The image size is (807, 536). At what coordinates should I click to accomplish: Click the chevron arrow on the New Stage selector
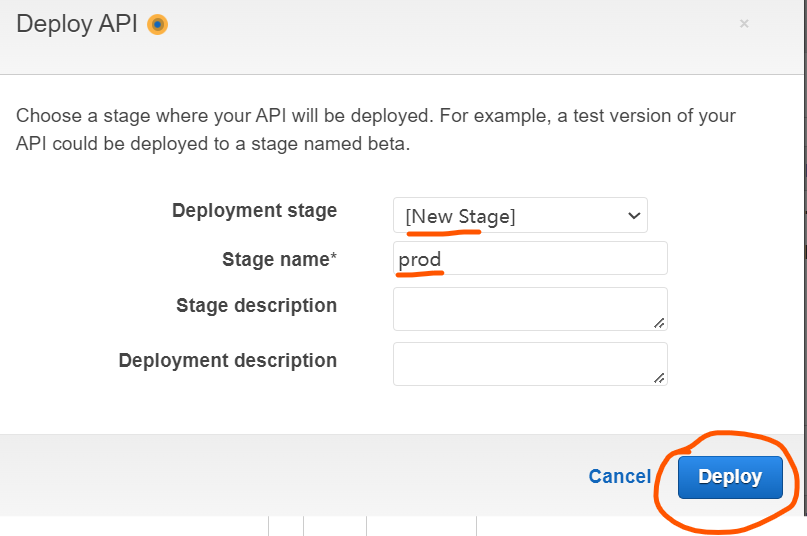click(634, 215)
